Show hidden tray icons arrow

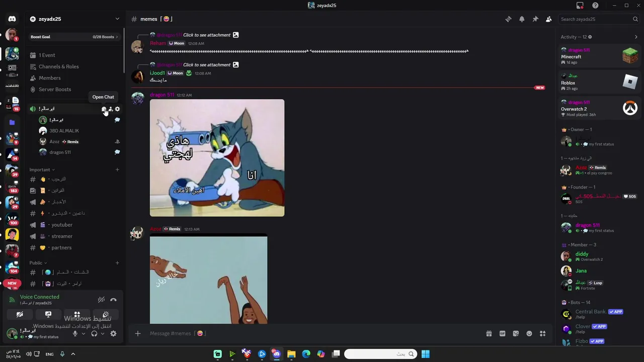[x=73, y=354]
